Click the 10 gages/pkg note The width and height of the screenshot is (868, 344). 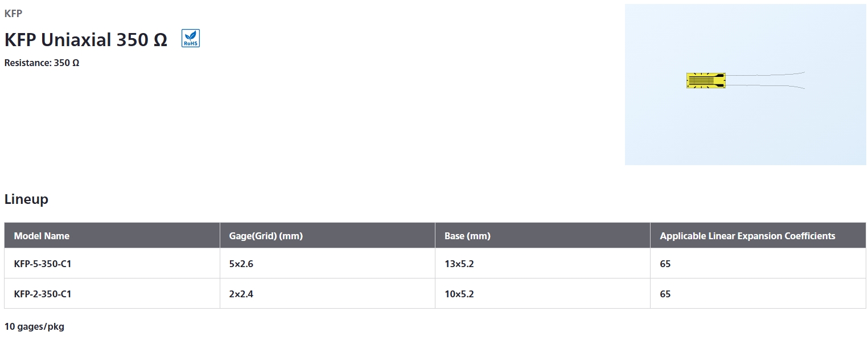click(x=34, y=326)
